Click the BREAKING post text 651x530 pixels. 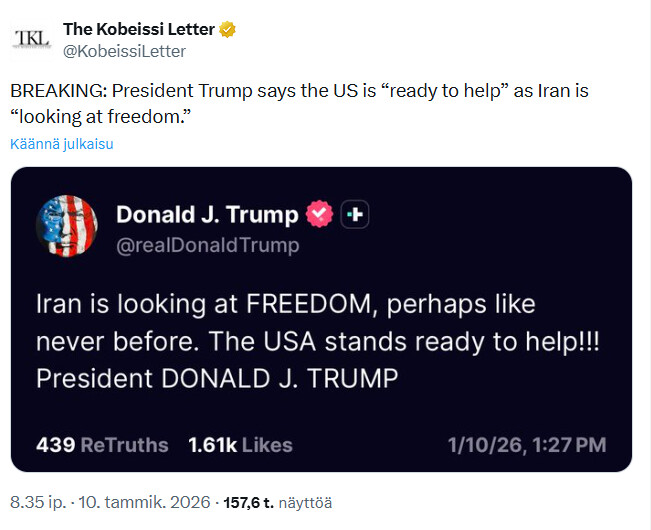point(300,103)
